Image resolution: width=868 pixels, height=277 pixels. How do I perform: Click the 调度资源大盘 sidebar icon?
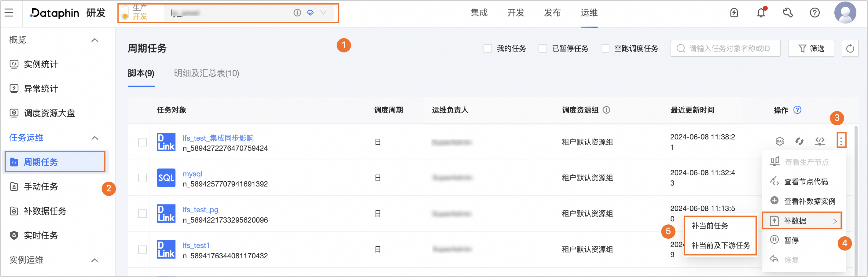click(x=14, y=113)
